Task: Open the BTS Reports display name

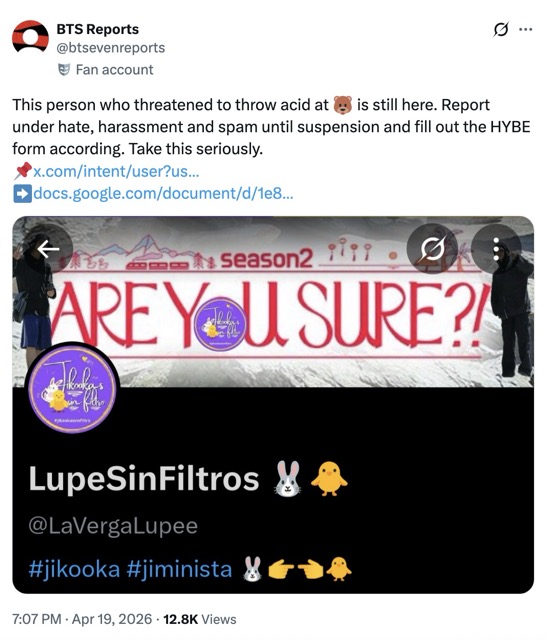Action: click(98, 29)
